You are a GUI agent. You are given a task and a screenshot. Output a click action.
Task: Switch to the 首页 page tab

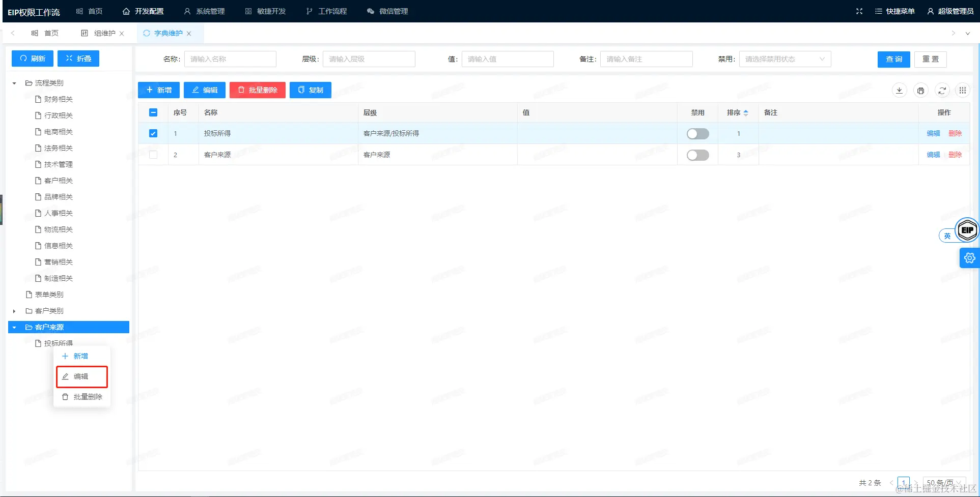[45, 33]
